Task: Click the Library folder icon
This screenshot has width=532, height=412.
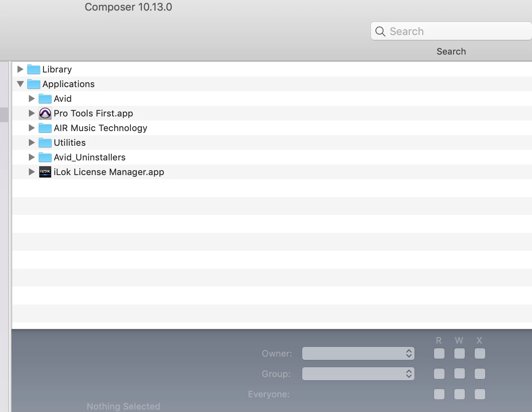Action: pos(34,70)
